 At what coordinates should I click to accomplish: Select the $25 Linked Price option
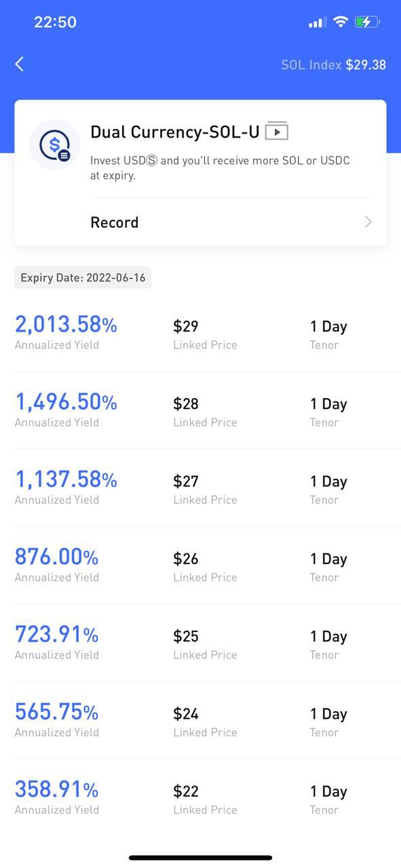point(200,642)
